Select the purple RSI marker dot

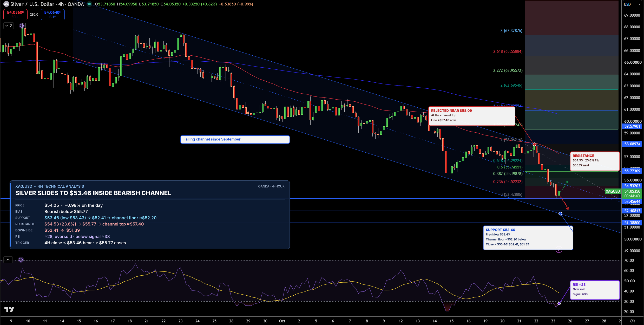click(559, 303)
